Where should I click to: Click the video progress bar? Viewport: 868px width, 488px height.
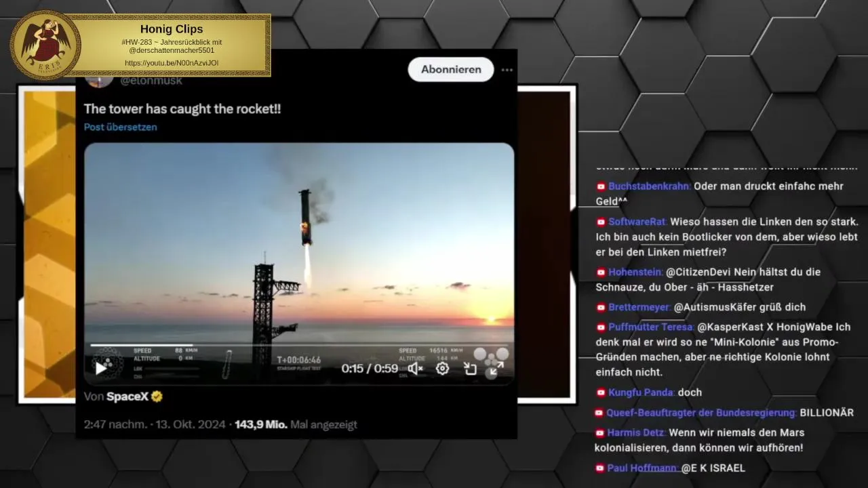click(x=299, y=345)
